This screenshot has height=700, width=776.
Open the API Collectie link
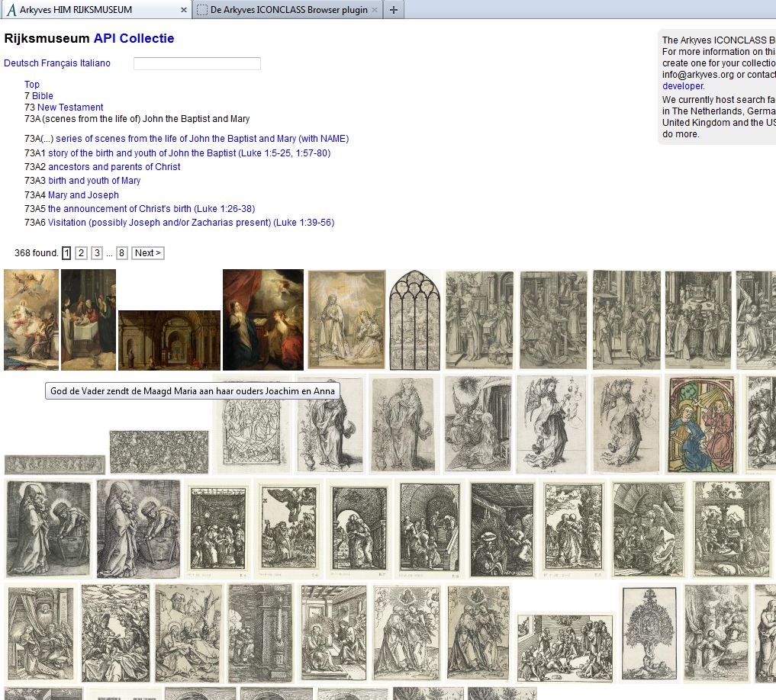(134, 39)
